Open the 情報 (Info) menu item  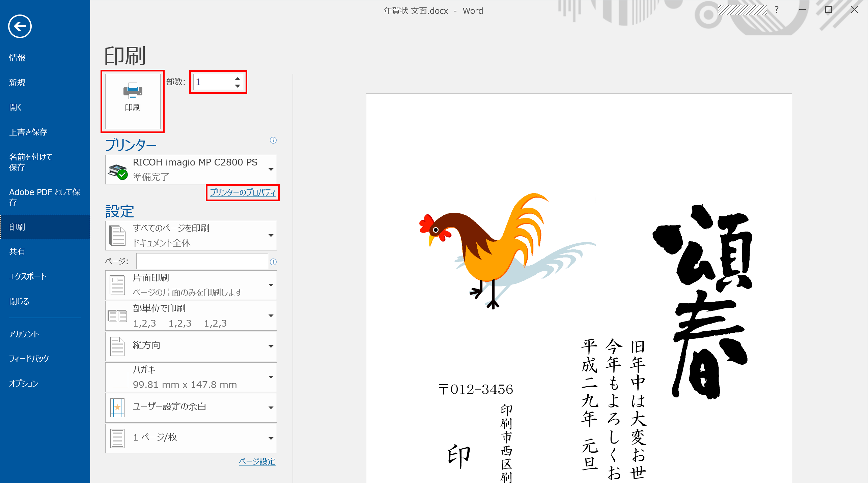point(45,58)
